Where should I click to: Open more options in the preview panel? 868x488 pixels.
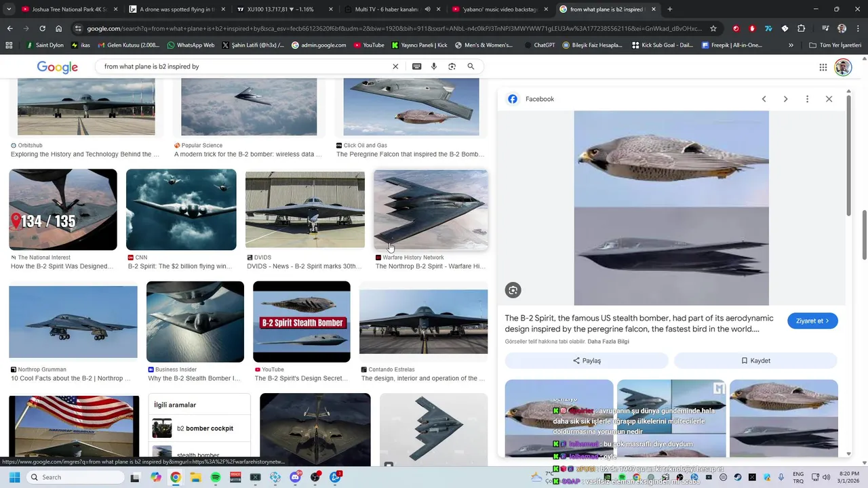pyautogui.click(x=807, y=99)
